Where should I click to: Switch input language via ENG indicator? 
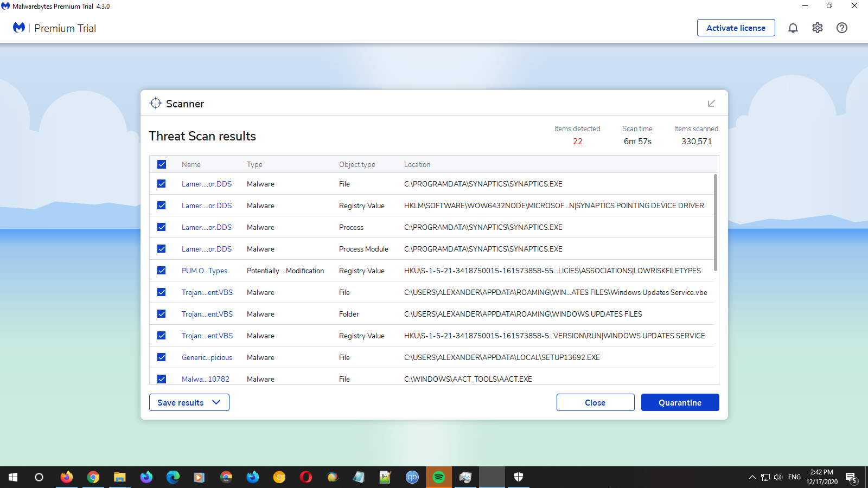point(794,477)
